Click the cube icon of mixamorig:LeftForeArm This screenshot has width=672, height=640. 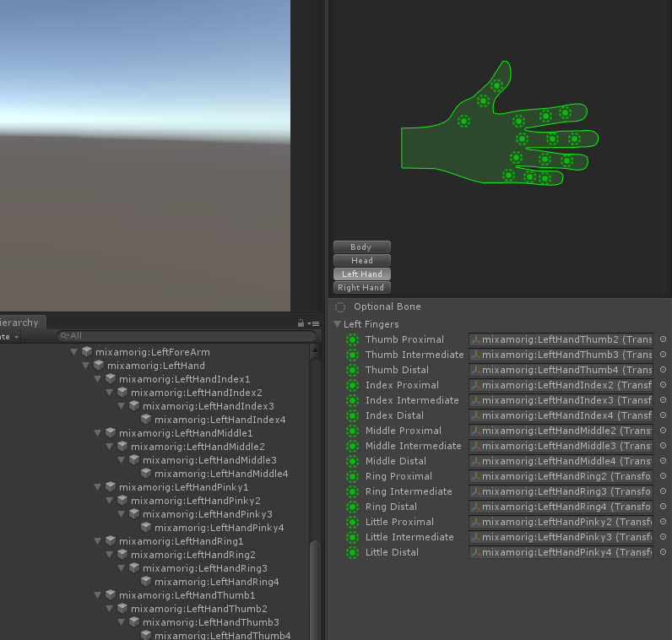point(87,352)
